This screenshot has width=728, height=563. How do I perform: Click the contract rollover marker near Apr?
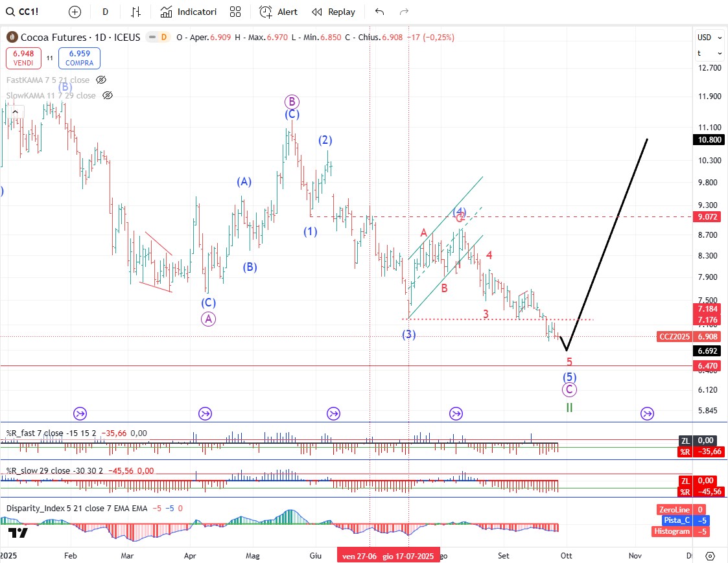tap(205, 413)
